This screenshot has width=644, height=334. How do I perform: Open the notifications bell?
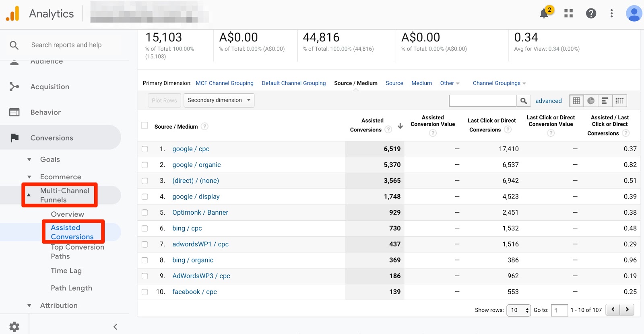544,14
